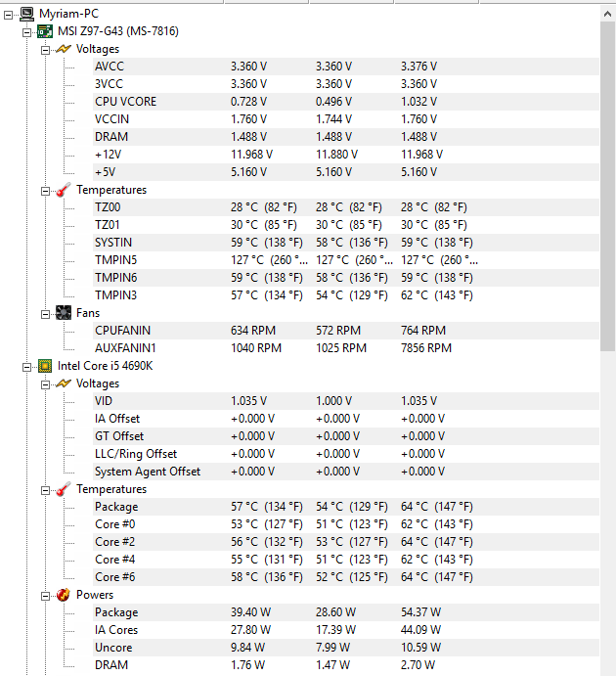The height and width of the screenshot is (676, 616).
Task: Click the vertical scrollbar thumb
Action: coord(608,186)
